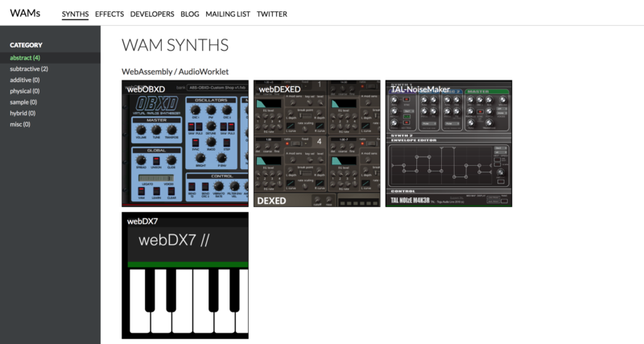
Task: Select the misc (0) category
Action: pos(20,124)
